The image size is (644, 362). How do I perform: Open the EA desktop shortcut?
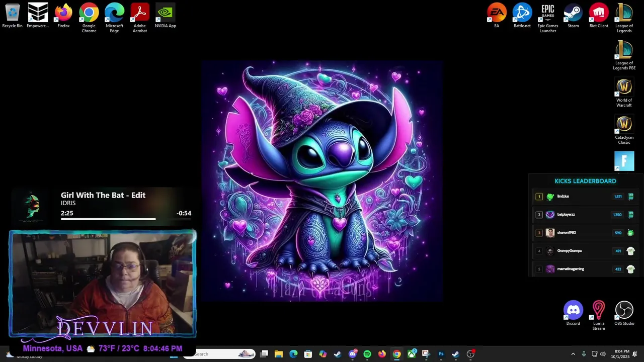point(497,16)
